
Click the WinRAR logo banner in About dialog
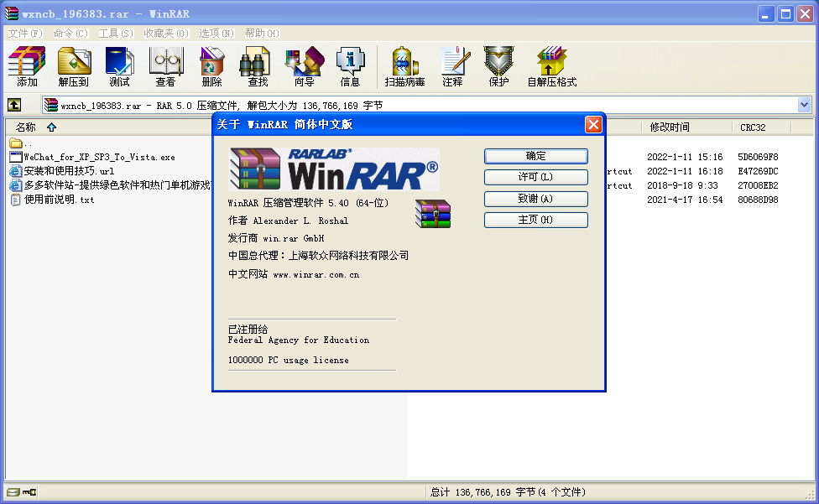coord(334,169)
